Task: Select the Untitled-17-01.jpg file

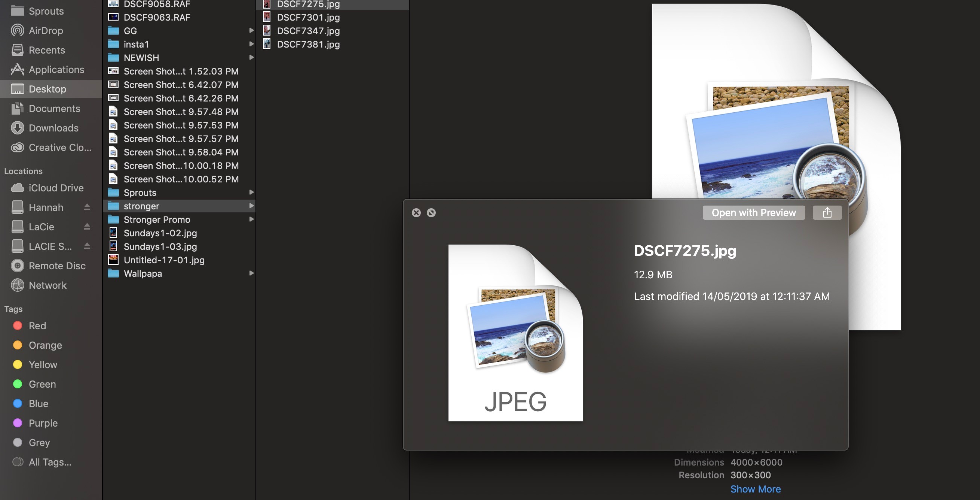Action: click(x=164, y=260)
